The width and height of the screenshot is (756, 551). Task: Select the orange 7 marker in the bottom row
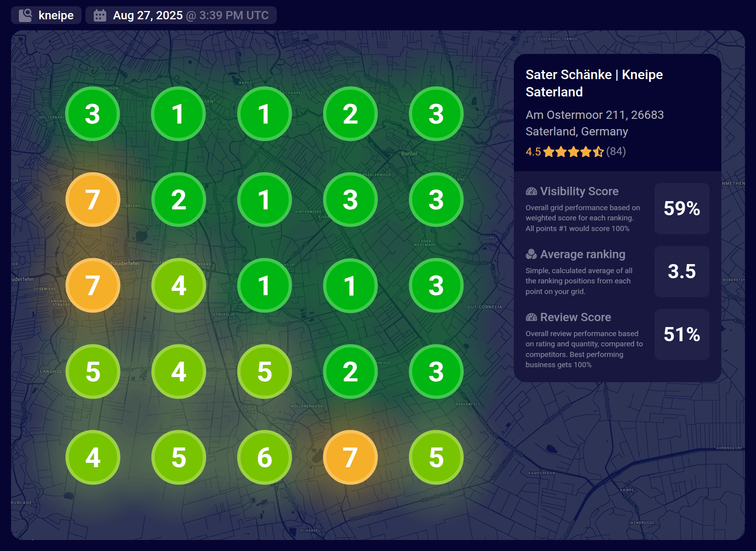coord(350,457)
